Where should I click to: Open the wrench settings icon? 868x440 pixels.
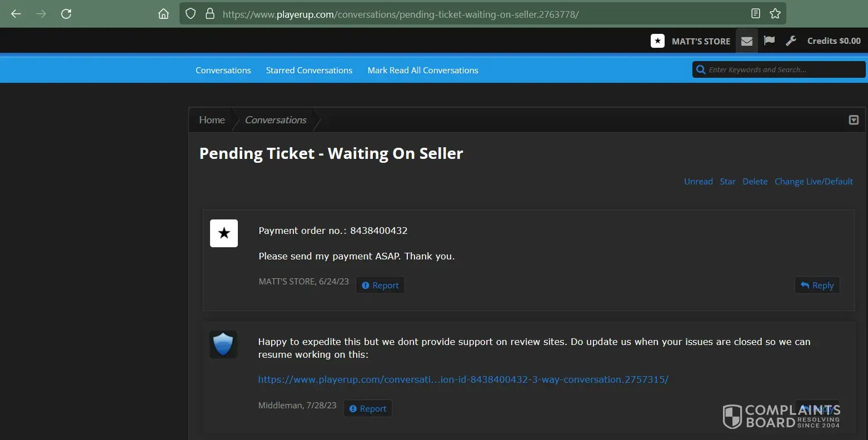coord(791,41)
